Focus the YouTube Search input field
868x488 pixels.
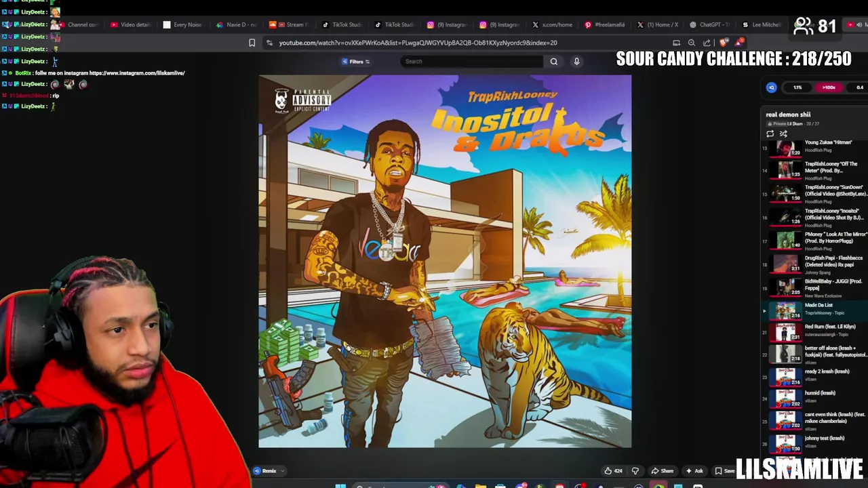coord(472,62)
